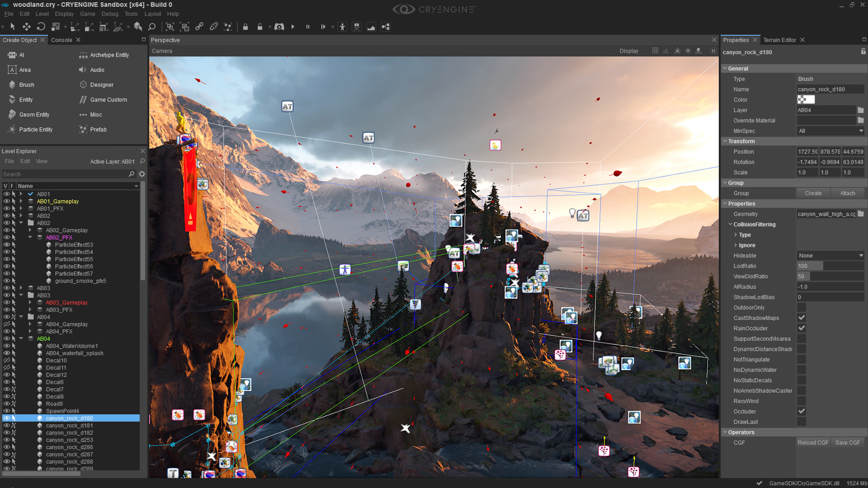Click the Pause button in toolbar

coord(307,27)
